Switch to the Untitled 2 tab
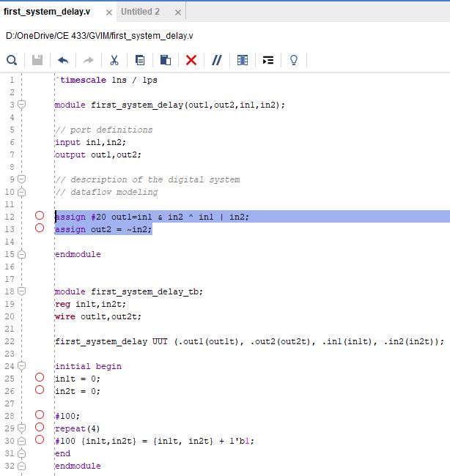 tap(140, 12)
